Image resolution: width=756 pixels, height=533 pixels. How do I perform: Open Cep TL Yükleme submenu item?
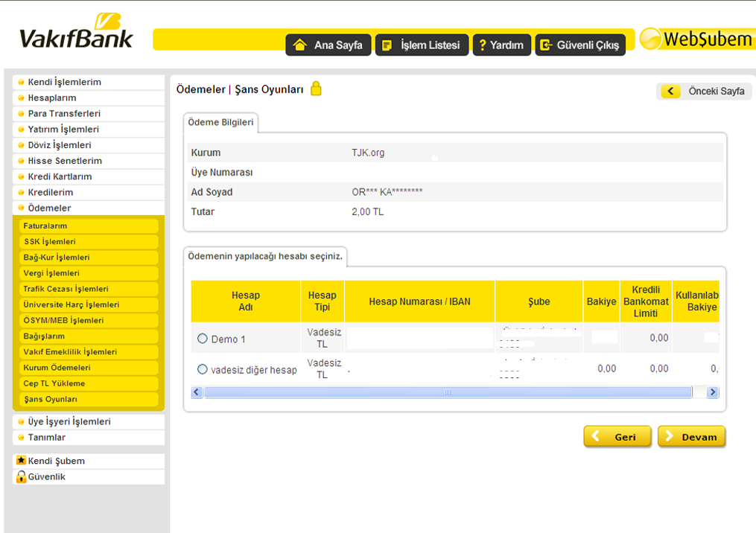[x=89, y=383]
